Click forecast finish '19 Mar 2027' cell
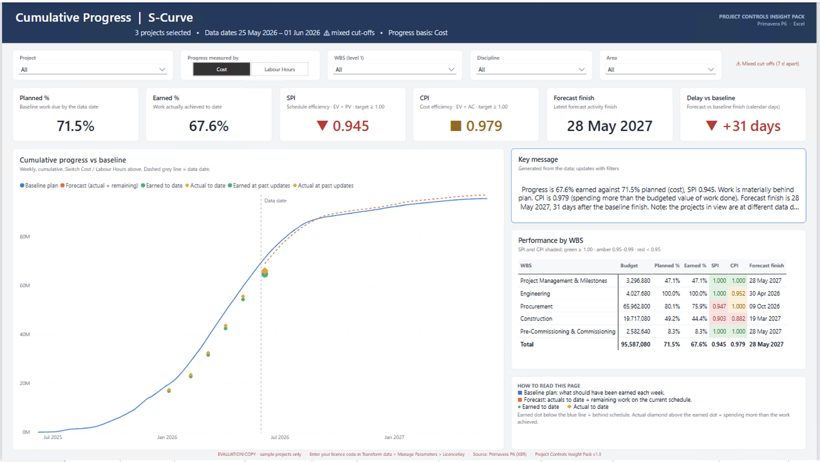The height and width of the screenshot is (462, 820). 765,319
